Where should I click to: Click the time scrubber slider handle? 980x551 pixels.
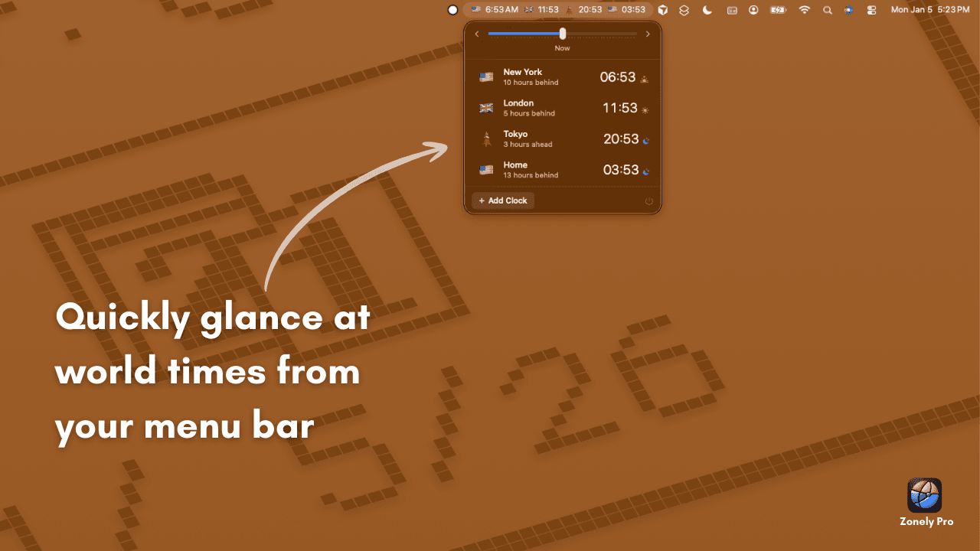click(563, 34)
